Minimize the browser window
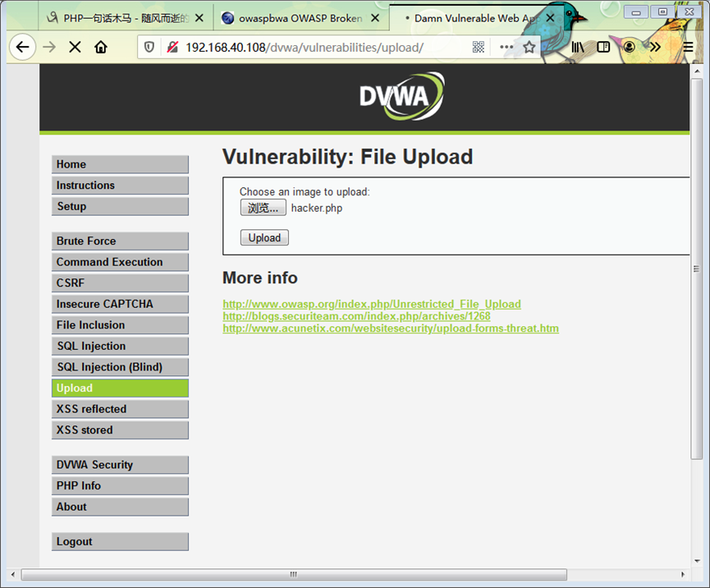Screen dimensions: 710x588 coord(636,11)
